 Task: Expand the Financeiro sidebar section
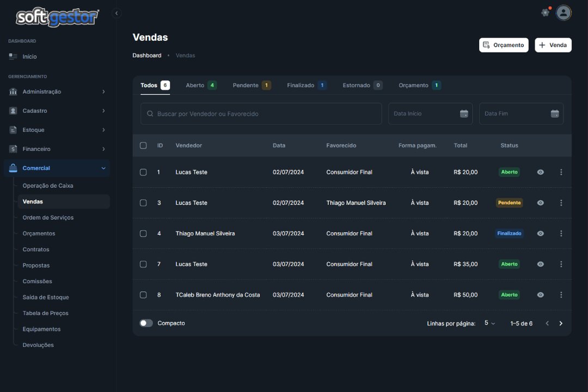[57, 149]
